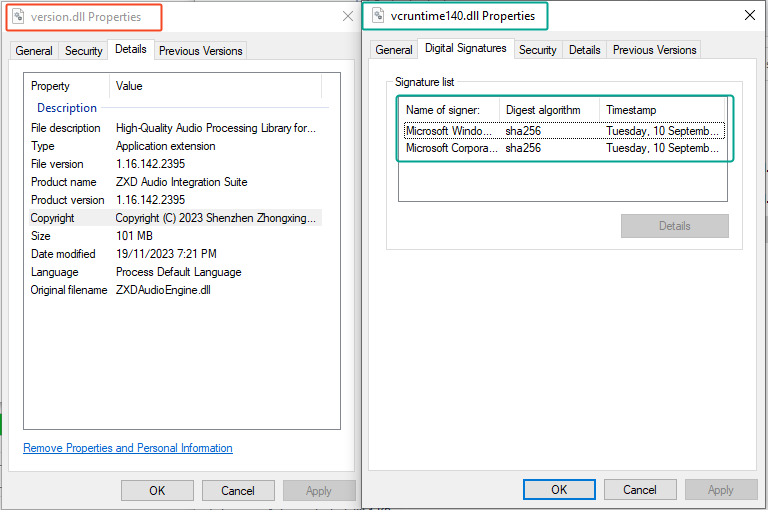Click the Details button under Signature list
768x510 pixels.
coord(674,226)
